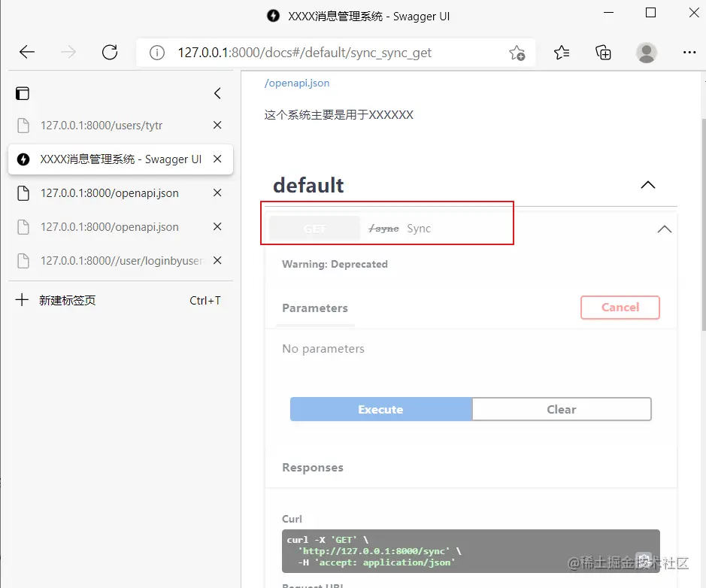706x588 pixels.
Task: Click the Sync summary text
Action: point(419,229)
